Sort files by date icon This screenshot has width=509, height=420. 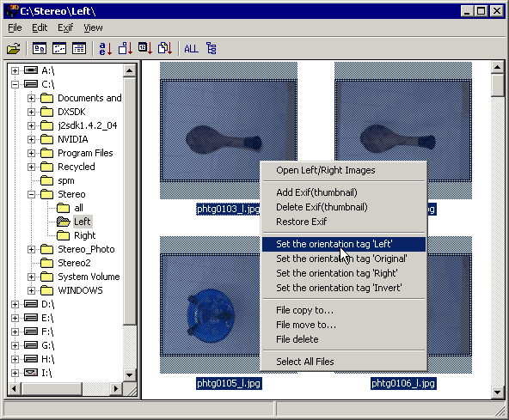145,49
